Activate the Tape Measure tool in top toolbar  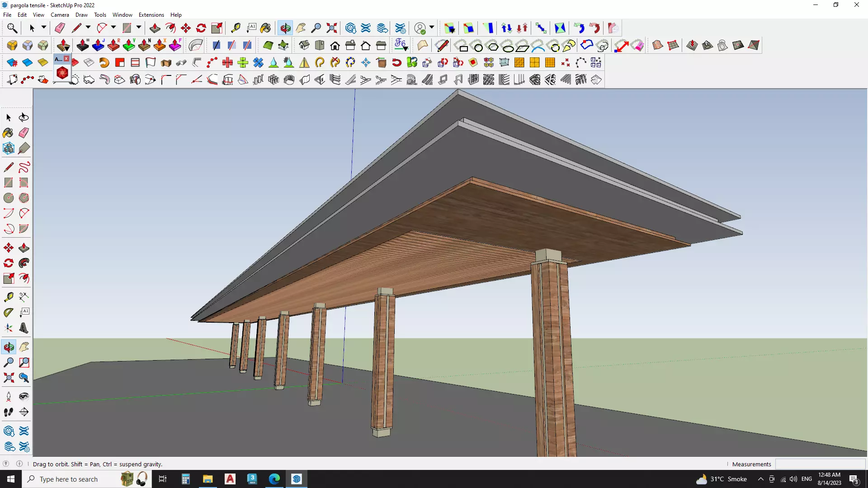pos(236,28)
